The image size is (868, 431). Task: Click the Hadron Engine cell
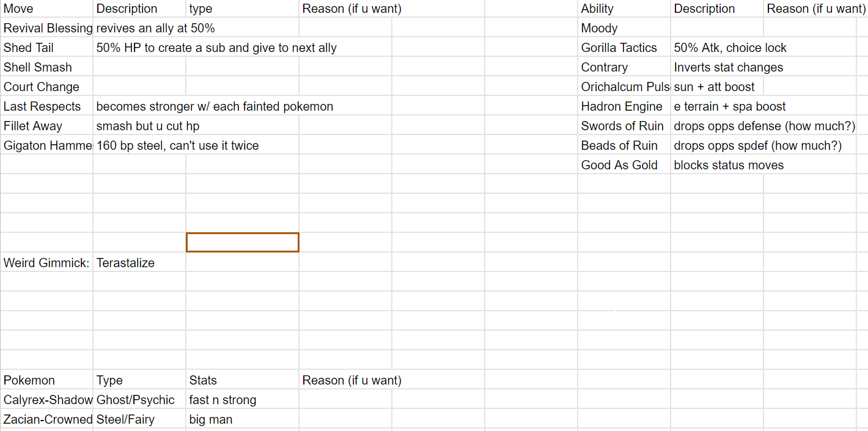click(623, 106)
